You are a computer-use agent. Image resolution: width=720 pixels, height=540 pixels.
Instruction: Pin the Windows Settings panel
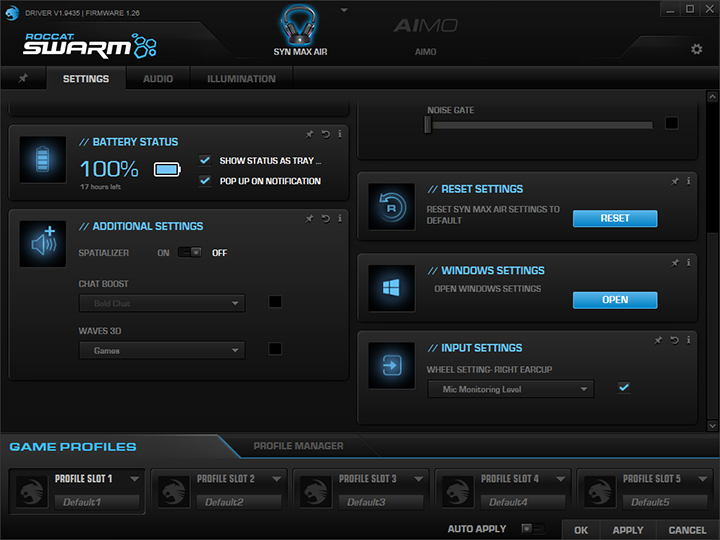point(674,263)
